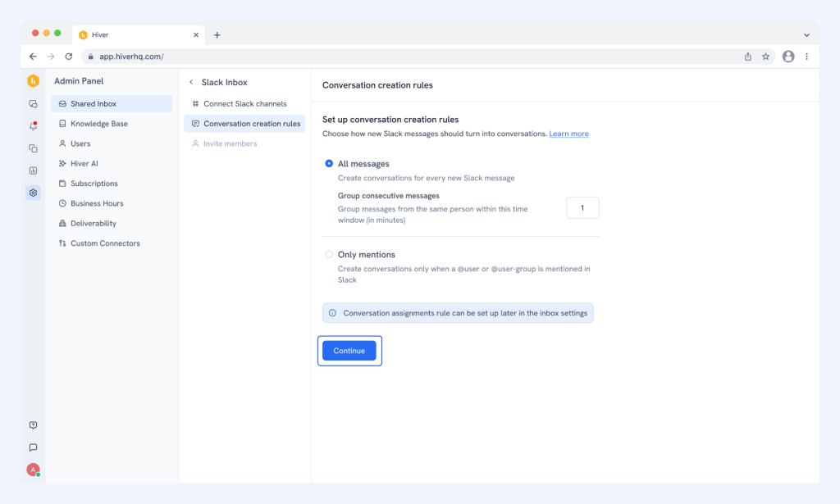Go back using the Slack Inbox chevron
The height and width of the screenshot is (504, 840).
pyautogui.click(x=191, y=83)
